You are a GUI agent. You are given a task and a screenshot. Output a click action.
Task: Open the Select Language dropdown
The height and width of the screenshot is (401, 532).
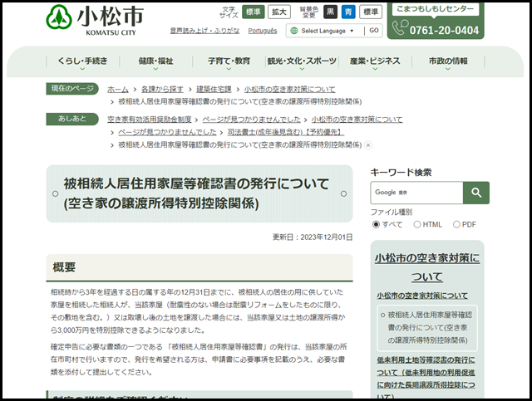coord(327,31)
